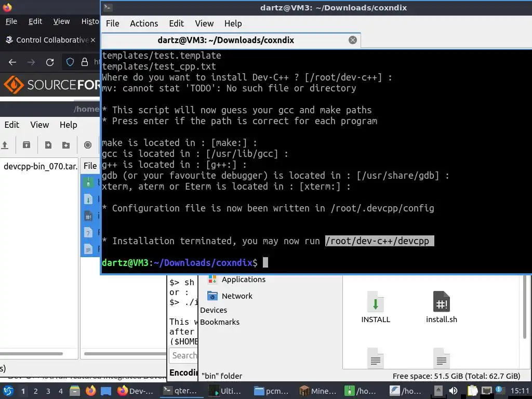Click the Devices heading in sidebar
The image size is (532, 399).
(x=214, y=310)
